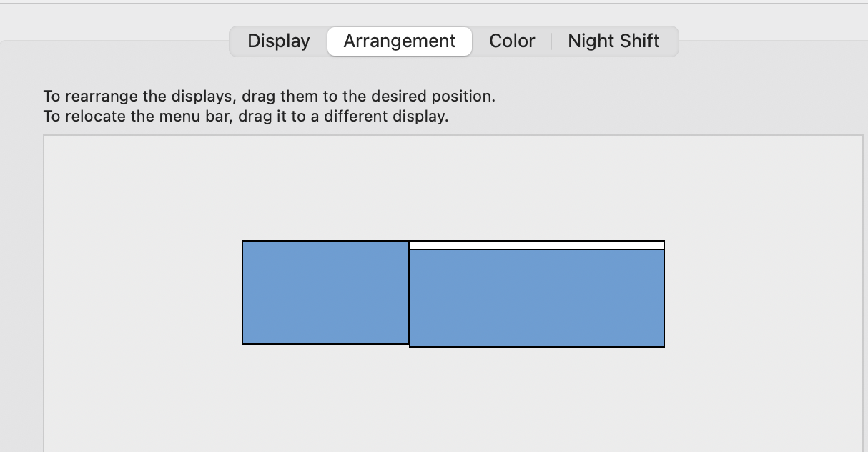Open the Color tab

click(x=512, y=41)
